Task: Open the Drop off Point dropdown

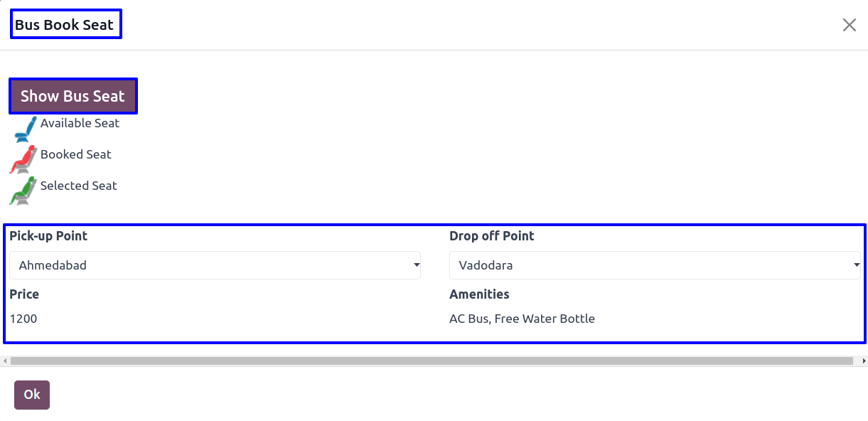Action: (655, 265)
